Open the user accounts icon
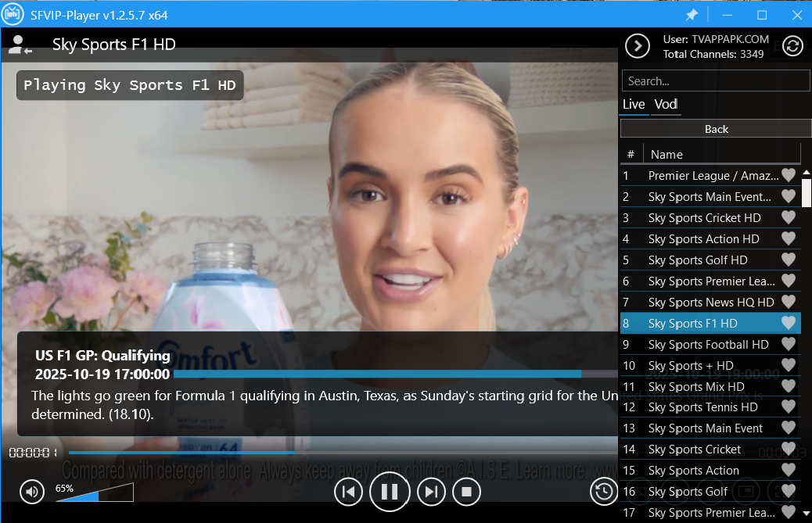The width and height of the screenshot is (812, 523). [19, 45]
